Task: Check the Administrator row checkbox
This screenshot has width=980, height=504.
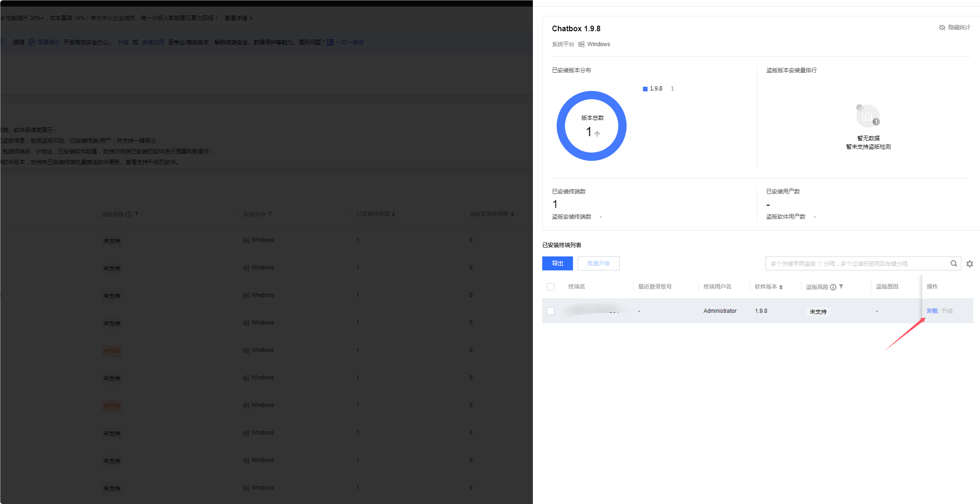Action: point(551,311)
